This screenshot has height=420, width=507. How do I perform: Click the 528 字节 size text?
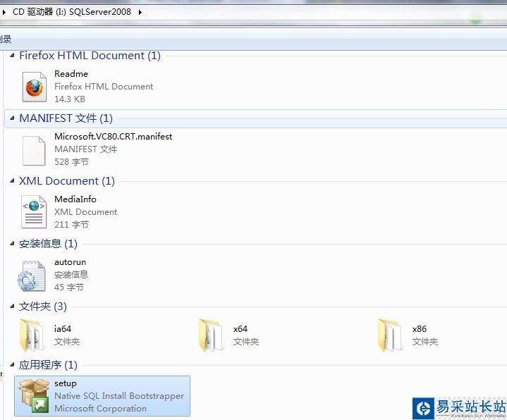71,161
